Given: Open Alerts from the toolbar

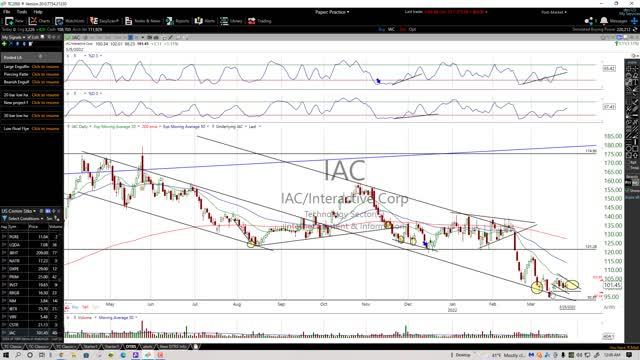Looking at the screenshot, I should pyautogui.click(x=205, y=21).
